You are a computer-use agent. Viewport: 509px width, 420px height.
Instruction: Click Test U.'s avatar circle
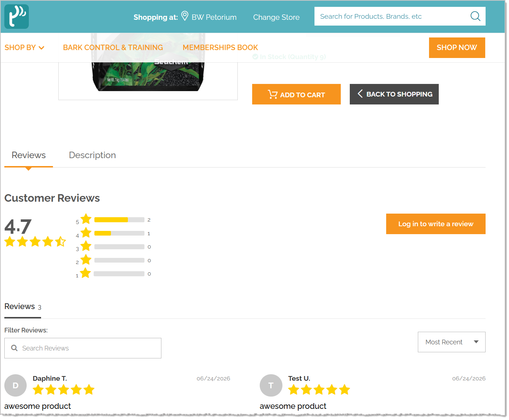pyautogui.click(x=271, y=385)
